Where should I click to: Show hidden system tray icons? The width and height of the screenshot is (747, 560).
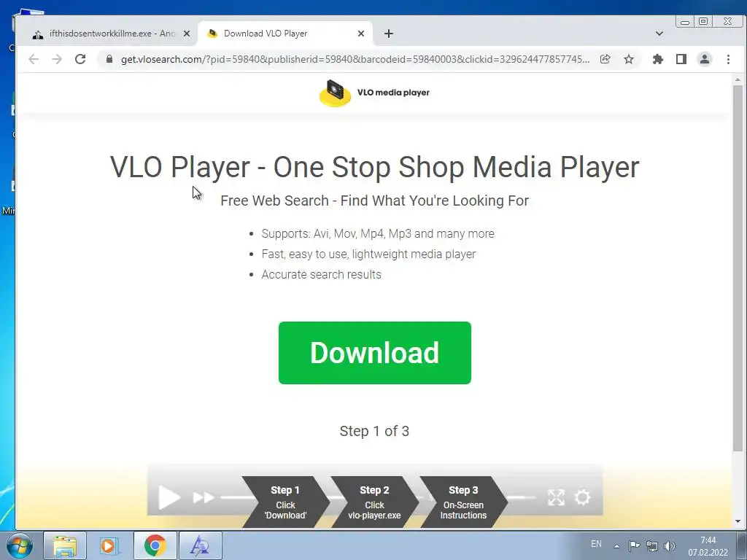click(616, 546)
